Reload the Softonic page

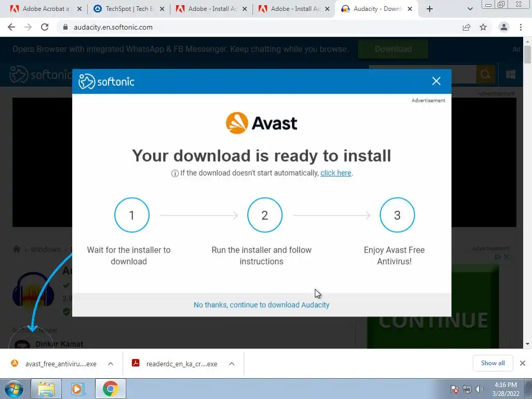[x=45, y=27]
